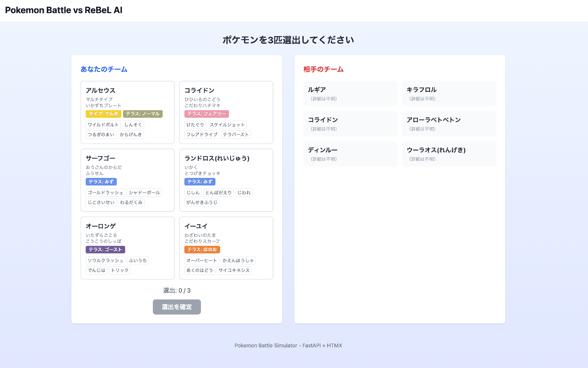Click the からげんき move tag
The width and height of the screenshot is (588, 368).
tap(131, 135)
